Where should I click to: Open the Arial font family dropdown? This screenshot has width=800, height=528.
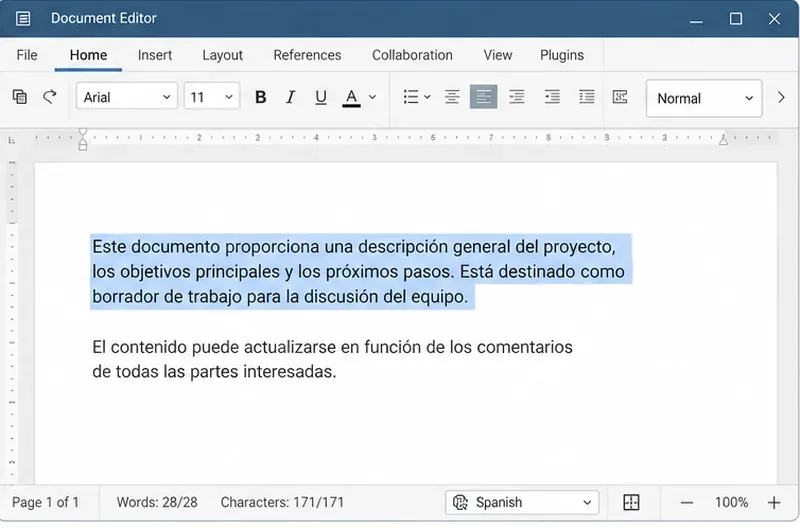tap(127, 96)
